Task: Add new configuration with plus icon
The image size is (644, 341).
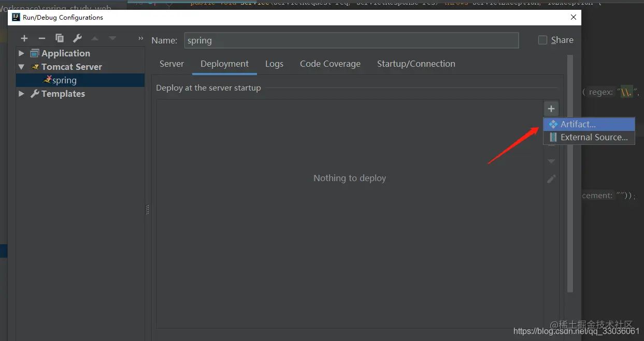Action: pyautogui.click(x=24, y=38)
